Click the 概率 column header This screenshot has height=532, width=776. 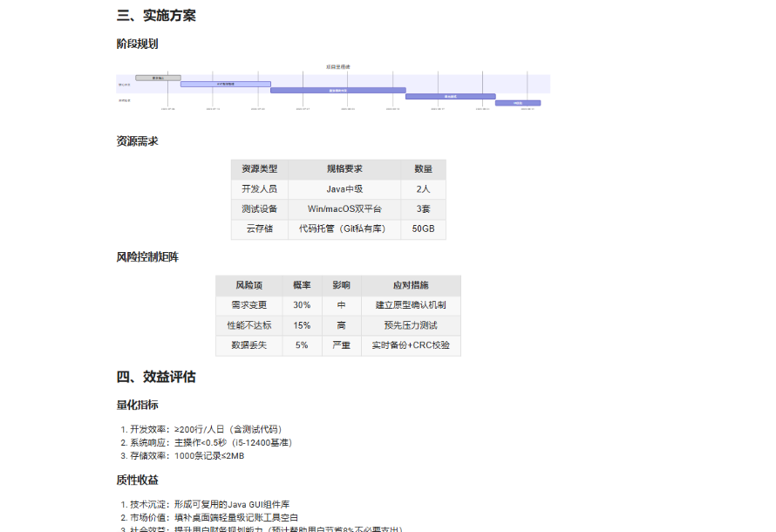(x=302, y=285)
